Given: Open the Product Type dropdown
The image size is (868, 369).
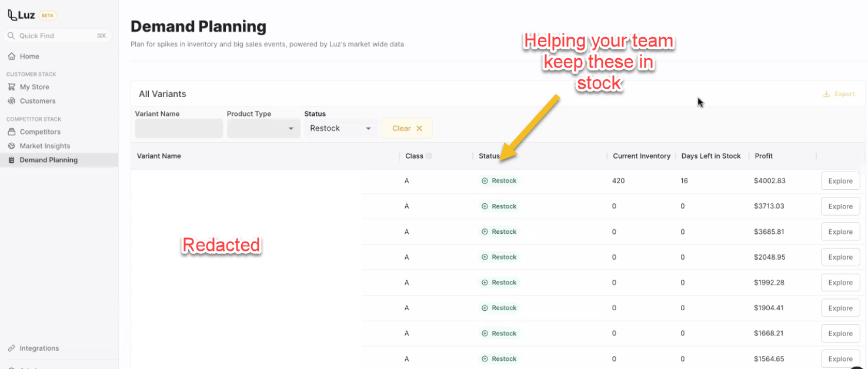Looking at the screenshot, I should [x=263, y=129].
